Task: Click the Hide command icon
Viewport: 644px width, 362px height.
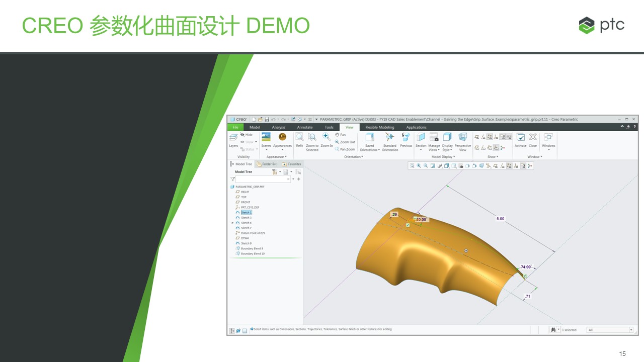Action: click(243, 135)
